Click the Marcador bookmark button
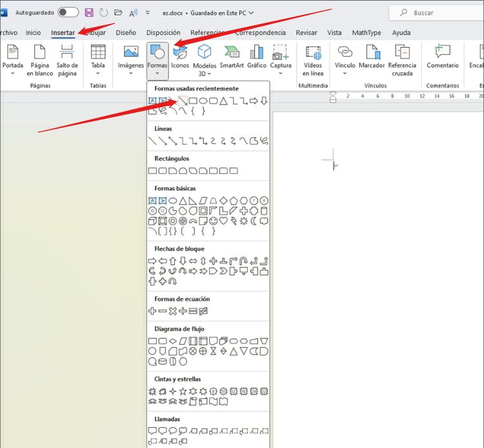484x448 pixels. tap(372, 57)
